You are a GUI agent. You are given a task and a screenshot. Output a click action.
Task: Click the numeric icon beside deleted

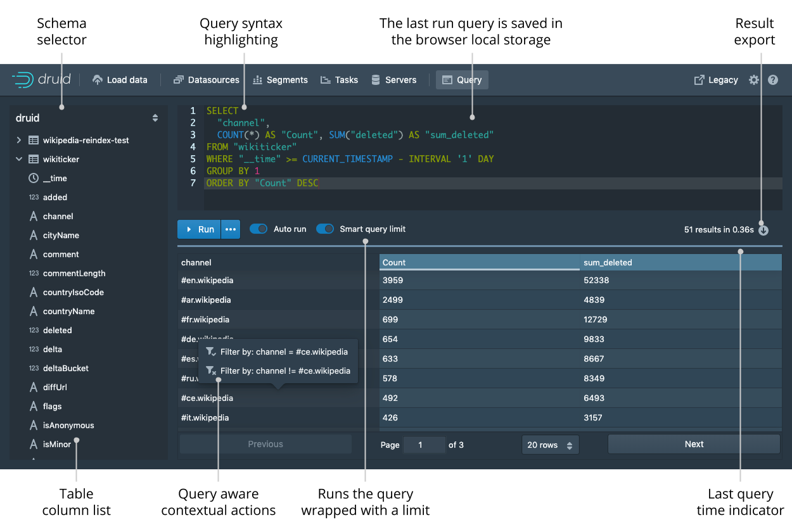coord(34,330)
